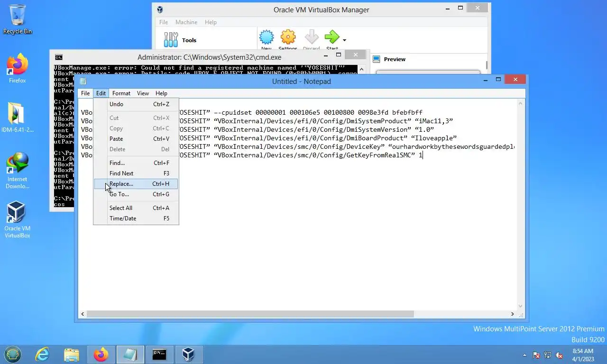Choose Find... from the Edit menu
This screenshot has width=607, height=364.
(136, 163)
